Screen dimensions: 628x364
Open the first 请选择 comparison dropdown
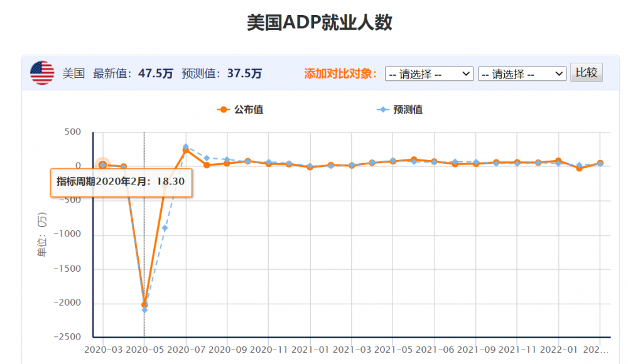pyautogui.click(x=429, y=74)
